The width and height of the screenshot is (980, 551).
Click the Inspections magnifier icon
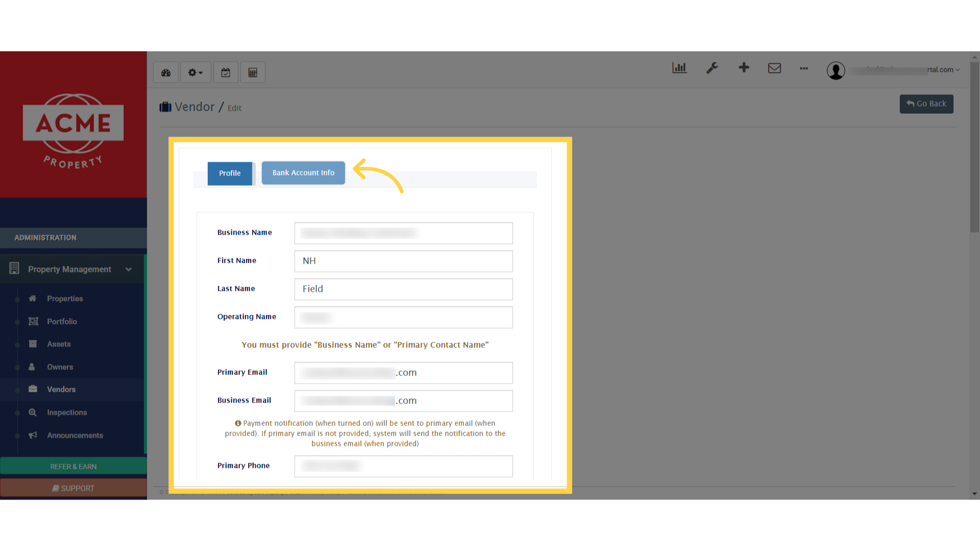(33, 412)
